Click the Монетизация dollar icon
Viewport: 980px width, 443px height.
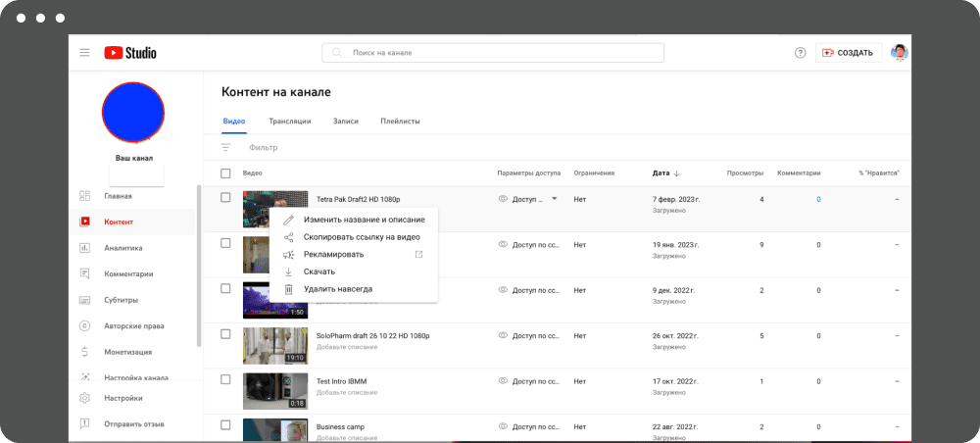(x=85, y=352)
